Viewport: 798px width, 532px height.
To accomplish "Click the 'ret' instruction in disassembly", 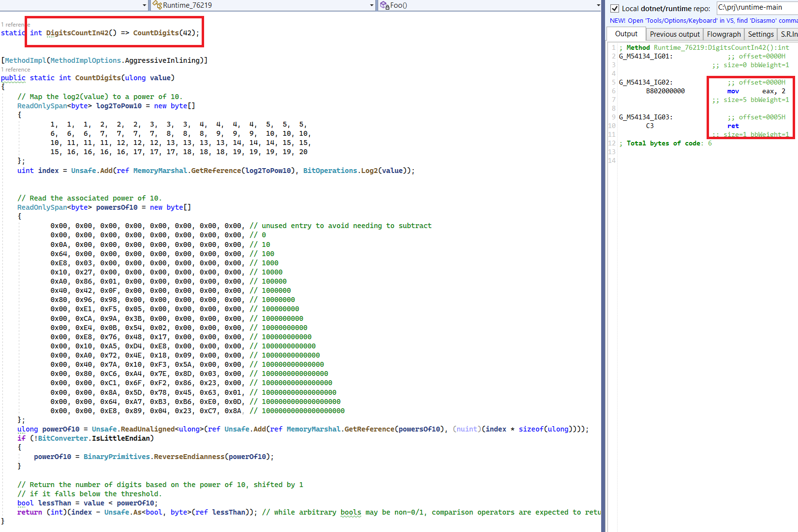I will point(733,126).
